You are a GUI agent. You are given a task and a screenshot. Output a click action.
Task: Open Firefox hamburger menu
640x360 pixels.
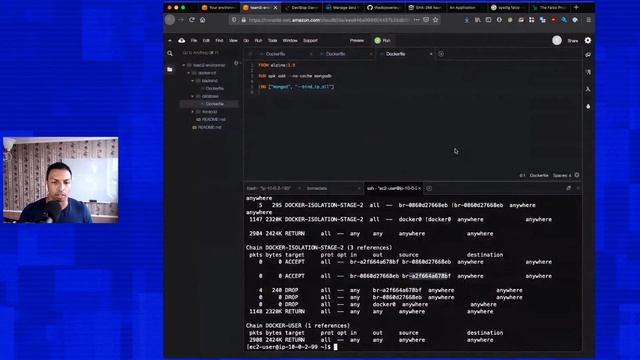point(588,20)
